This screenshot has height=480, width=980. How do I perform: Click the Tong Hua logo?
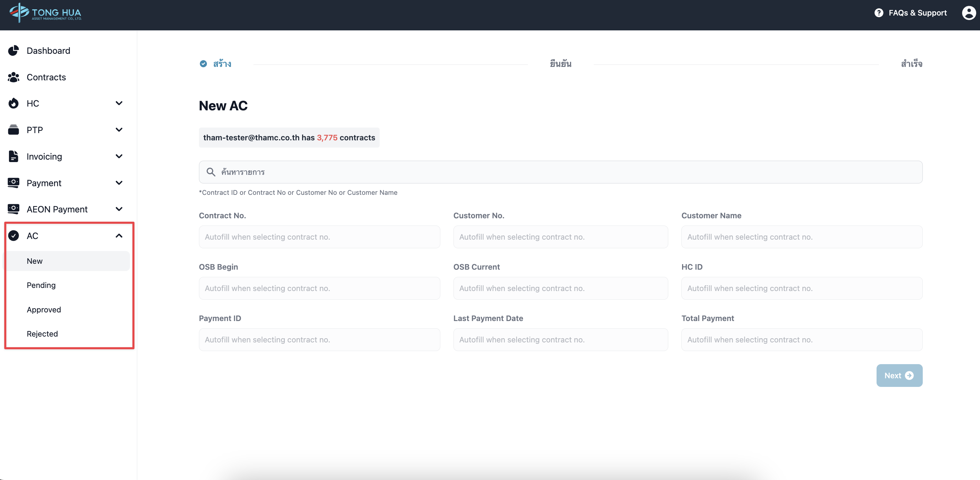click(45, 13)
